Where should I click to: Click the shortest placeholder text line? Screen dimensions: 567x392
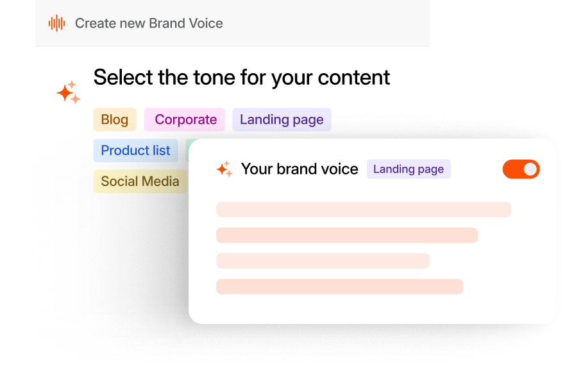click(323, 260)
